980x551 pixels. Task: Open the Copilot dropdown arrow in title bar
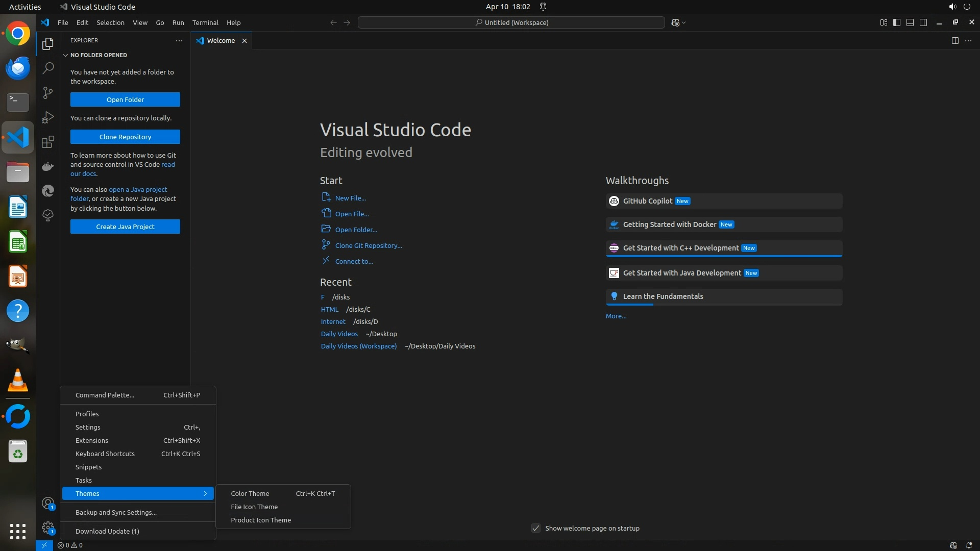pos(684,22)
